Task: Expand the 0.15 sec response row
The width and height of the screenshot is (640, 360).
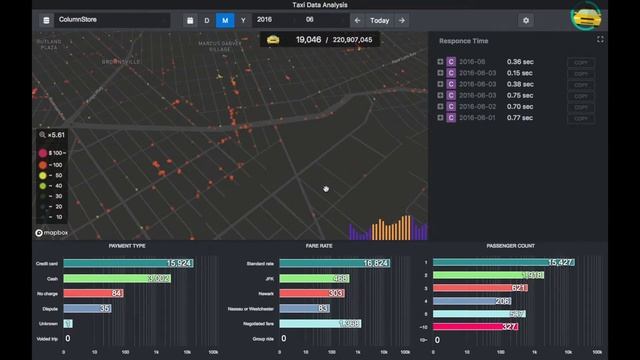Action: (440, 73)
